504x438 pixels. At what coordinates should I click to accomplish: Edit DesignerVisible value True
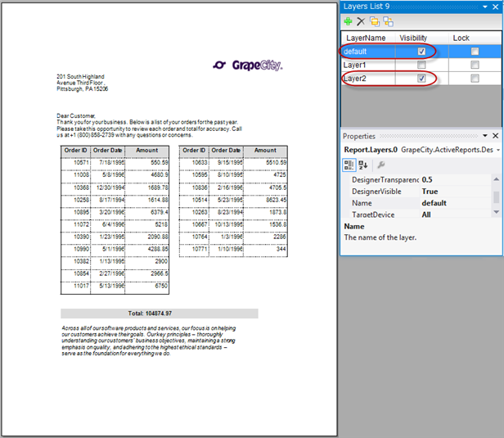click(456, 192)
